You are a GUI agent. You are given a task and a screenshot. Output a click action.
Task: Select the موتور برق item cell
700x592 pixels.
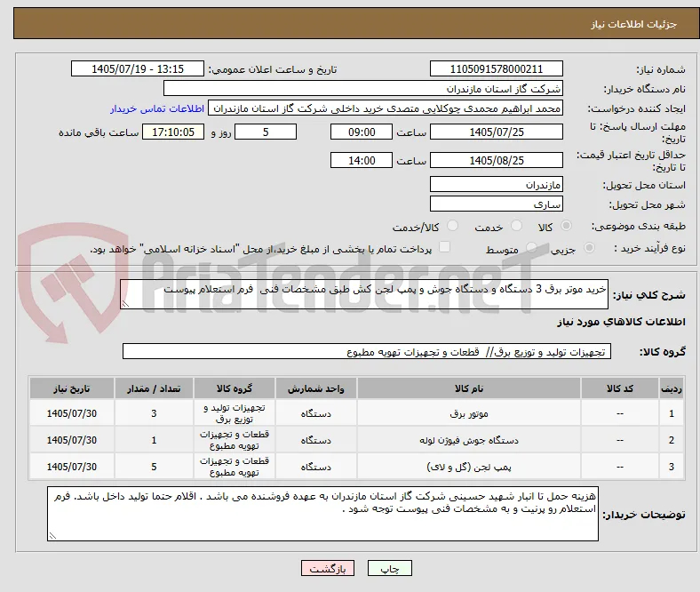click(469, 413)
